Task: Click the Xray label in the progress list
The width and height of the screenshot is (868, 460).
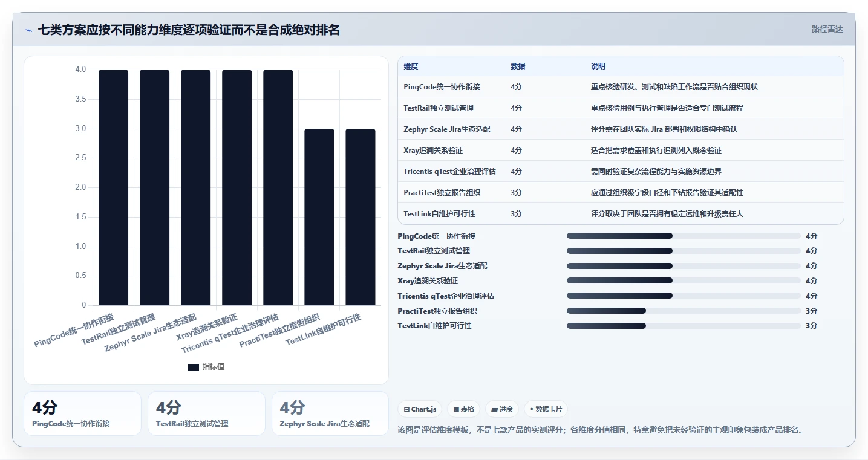Action: pyautogui.click(x=428, y=280)
